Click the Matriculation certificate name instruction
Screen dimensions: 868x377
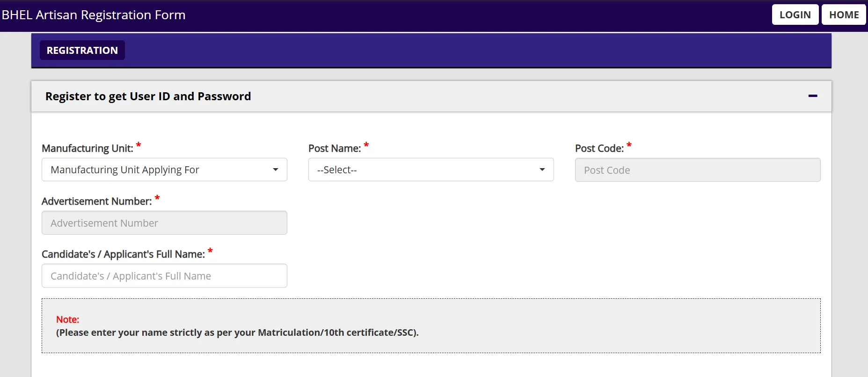[x=237, y=333]
